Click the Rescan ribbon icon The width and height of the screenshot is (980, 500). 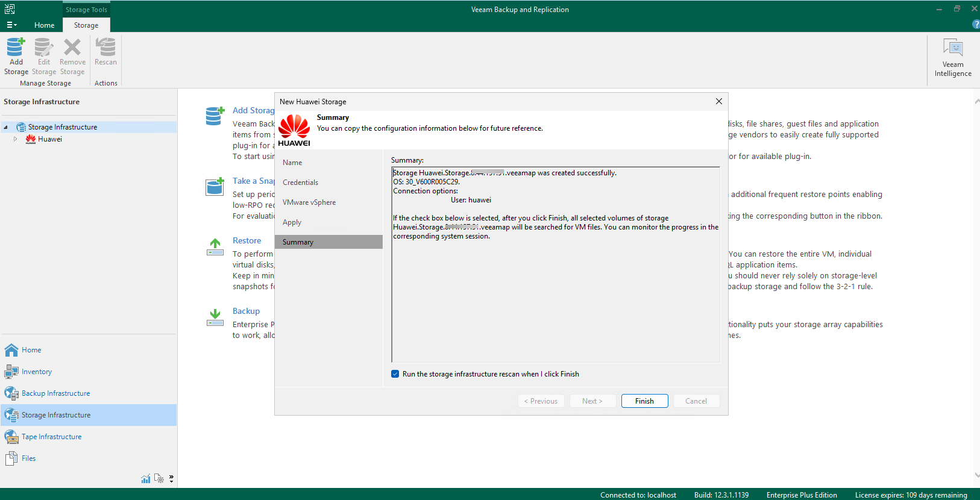(105, 52)
